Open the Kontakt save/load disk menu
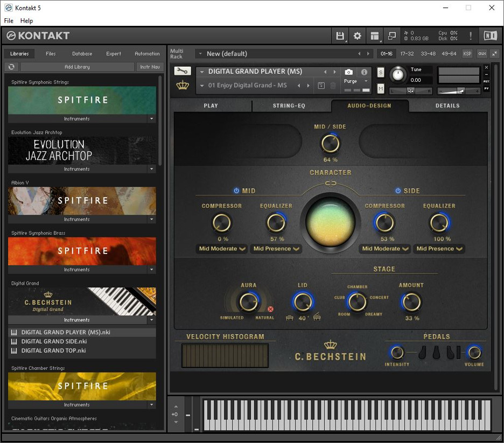This screenshot has width=504, height=443. click(x=340, y=36)
